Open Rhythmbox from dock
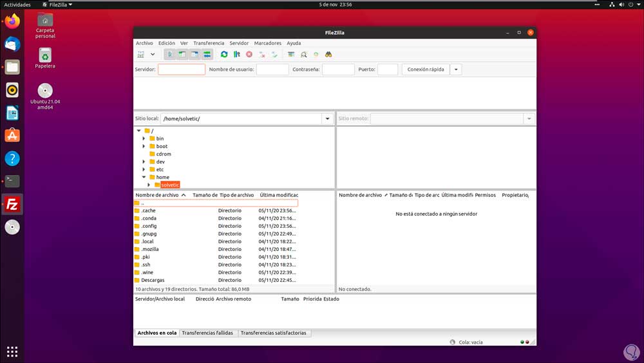This screenshot has height=363, width=644. [x=12, y=90]
